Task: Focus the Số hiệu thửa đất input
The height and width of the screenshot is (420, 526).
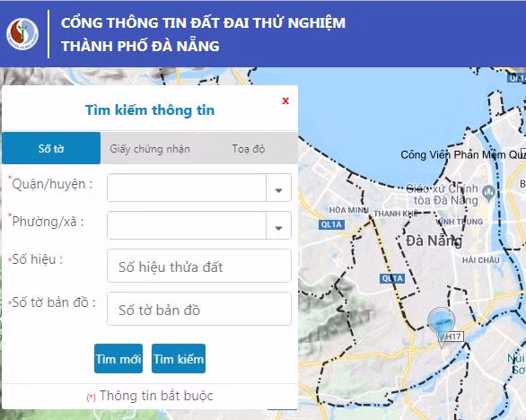Action: point(199,266)
